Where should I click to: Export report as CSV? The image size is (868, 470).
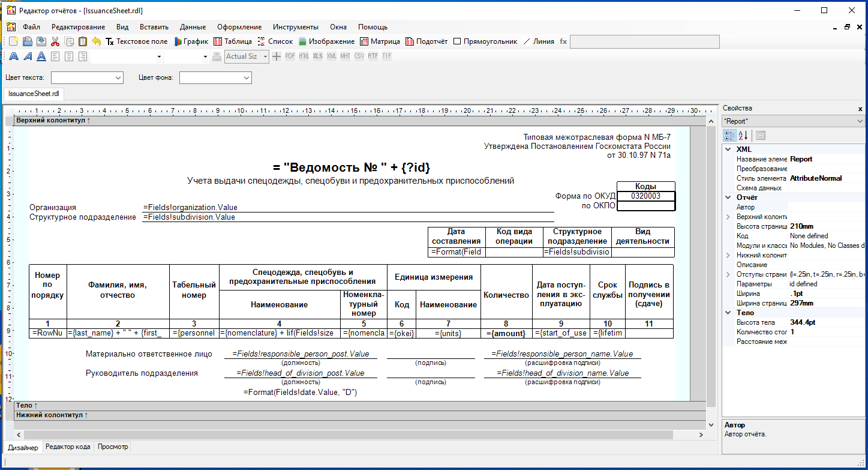click(359, 56)
